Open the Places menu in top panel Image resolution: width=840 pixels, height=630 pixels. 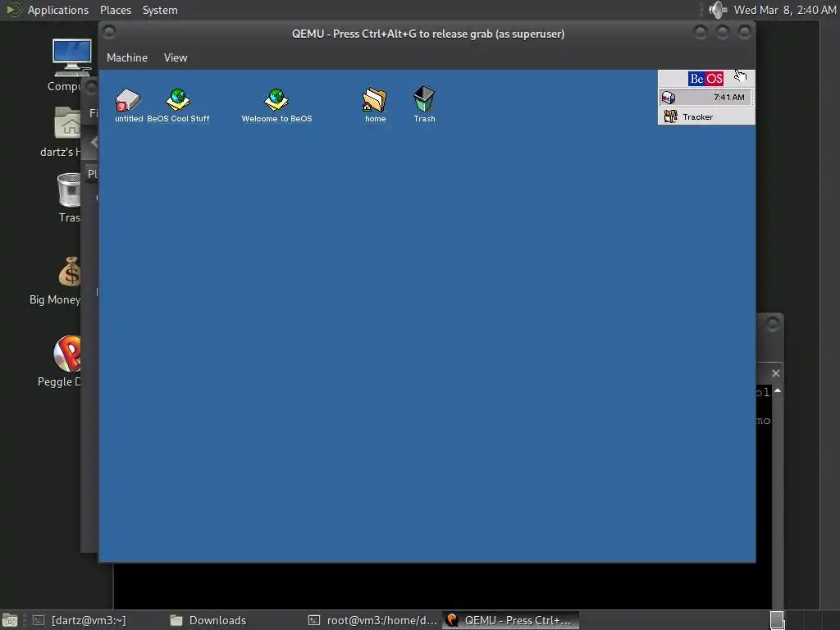tap(115, 10)
